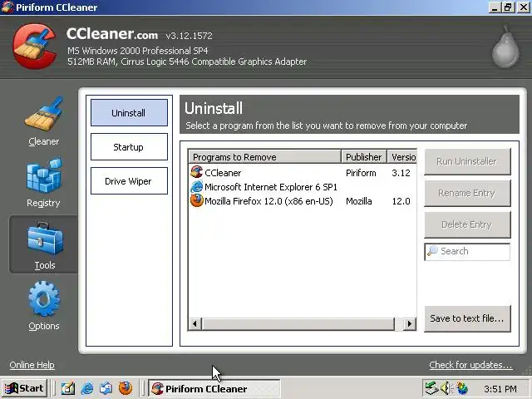Click the Mozilla publisher cell
The height and width of the screenshot is (399, 532).
click(x=359, y=201)
